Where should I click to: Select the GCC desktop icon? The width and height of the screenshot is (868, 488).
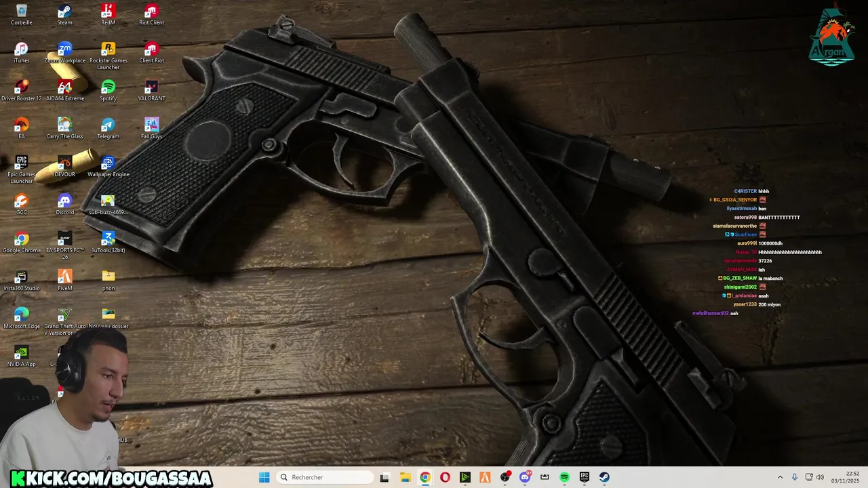pyautogui.click(x=22, y=205)
